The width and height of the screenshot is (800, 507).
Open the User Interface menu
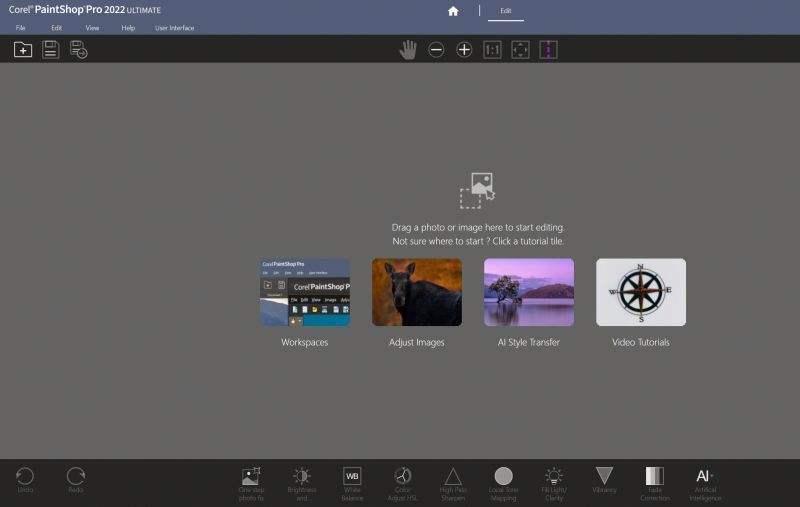point(174,28)
